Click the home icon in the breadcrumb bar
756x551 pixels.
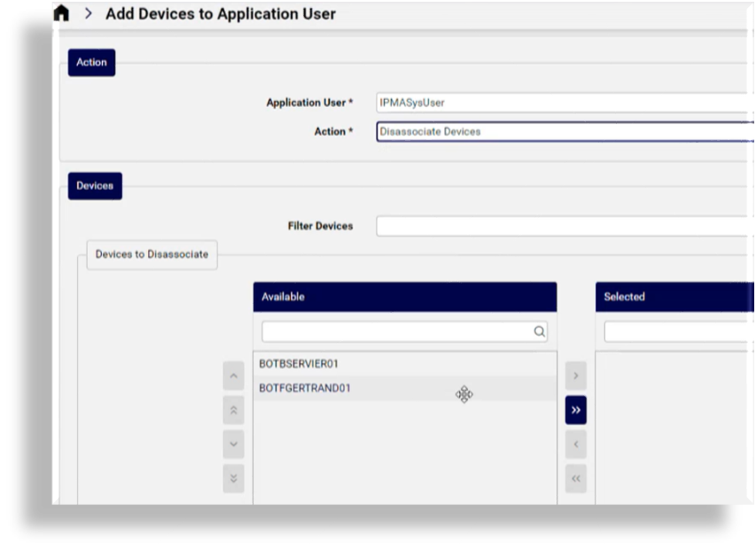(x=60, y=13)
